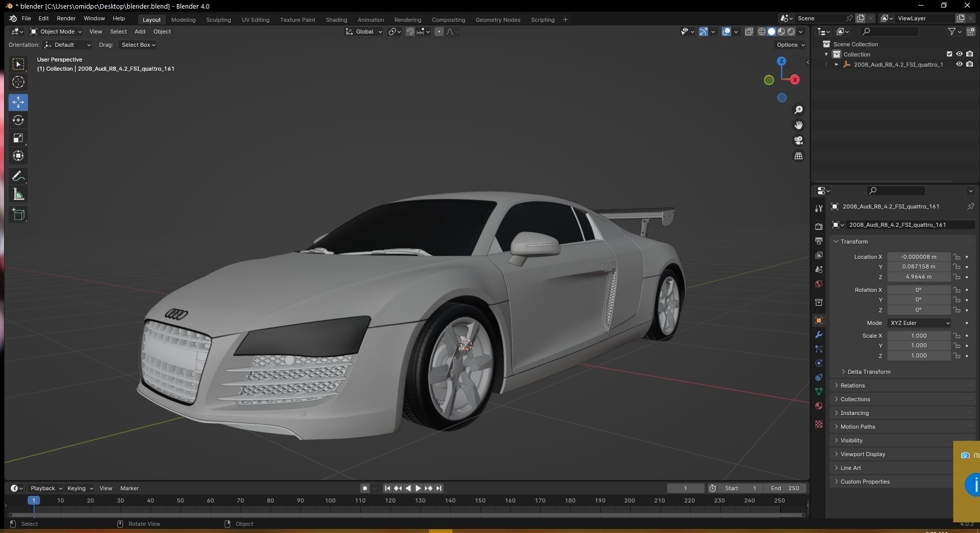The image size is (980, 533).
Task: Toggle X-ray mode
Action: tap(749, 32)
